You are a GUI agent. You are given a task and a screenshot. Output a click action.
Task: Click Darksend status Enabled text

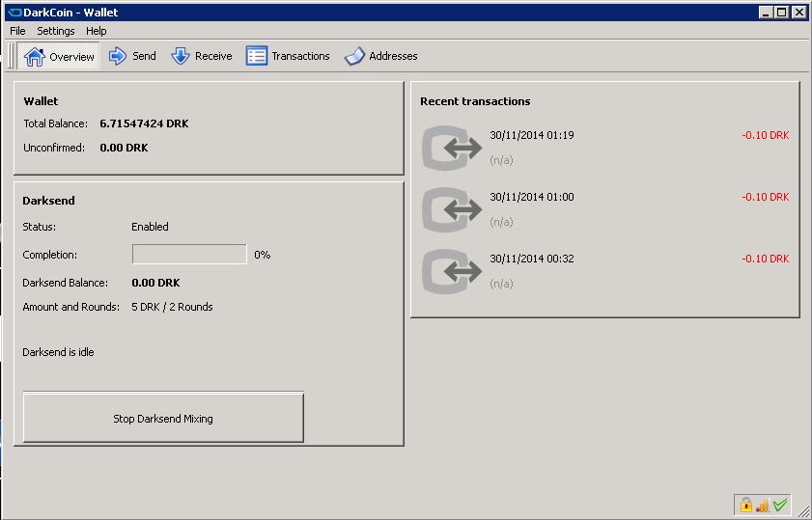coord(150,227)
